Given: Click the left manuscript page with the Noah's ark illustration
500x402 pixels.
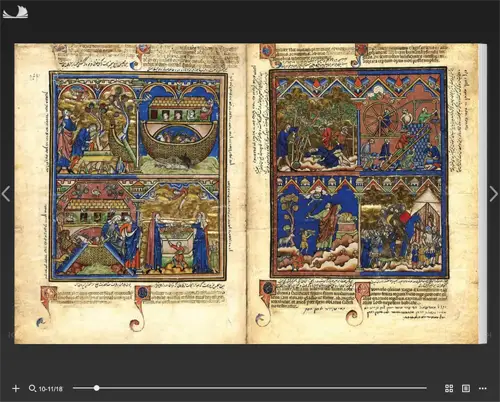Looking at the screenshot, I should (x=130, y=193).
